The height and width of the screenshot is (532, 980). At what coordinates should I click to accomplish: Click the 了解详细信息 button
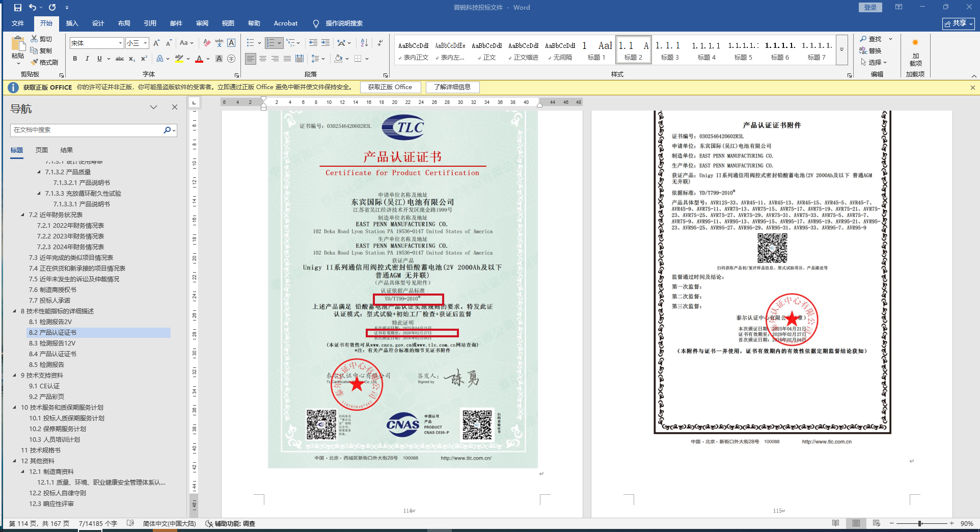452,87
